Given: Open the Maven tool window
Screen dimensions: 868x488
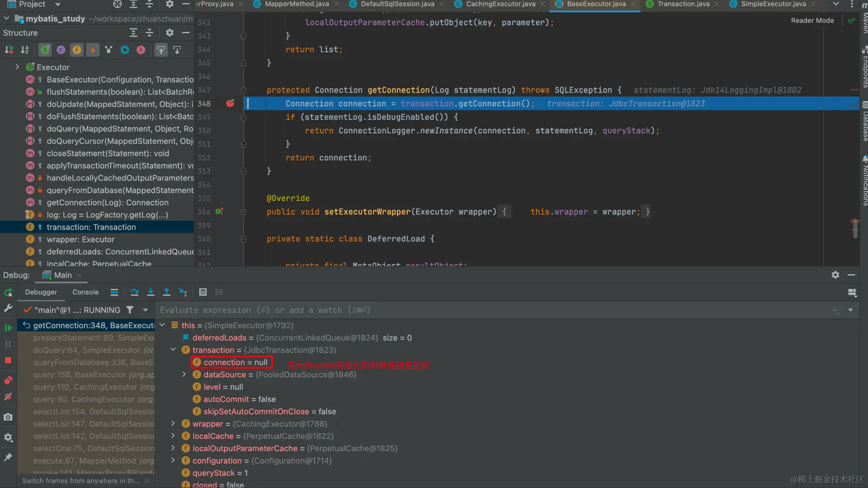Looking at the screenshot, I should coord(864,18).
